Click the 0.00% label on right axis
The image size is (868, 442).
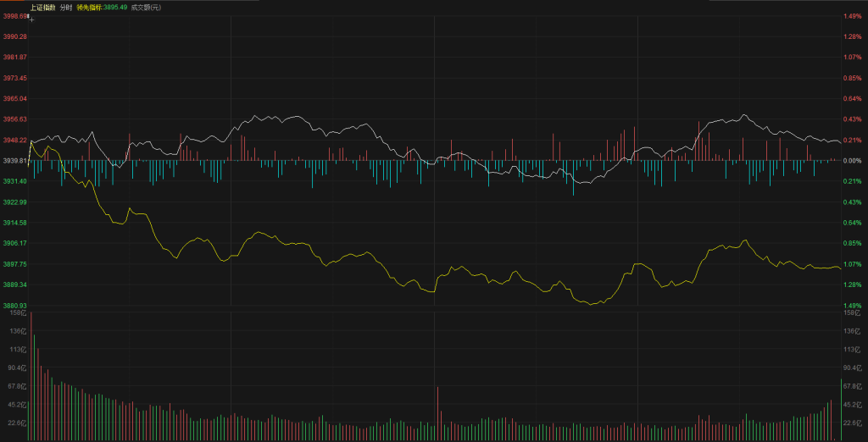pyautogui.click(x=852, y=161)
